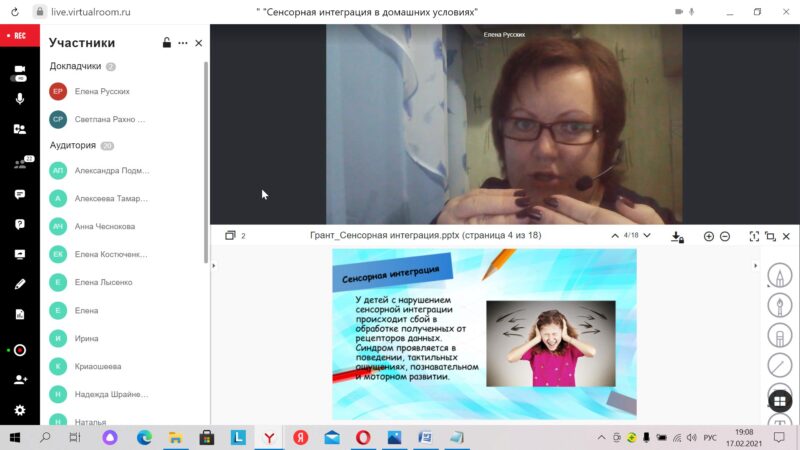Go to previous slide with up chevron

615,235
